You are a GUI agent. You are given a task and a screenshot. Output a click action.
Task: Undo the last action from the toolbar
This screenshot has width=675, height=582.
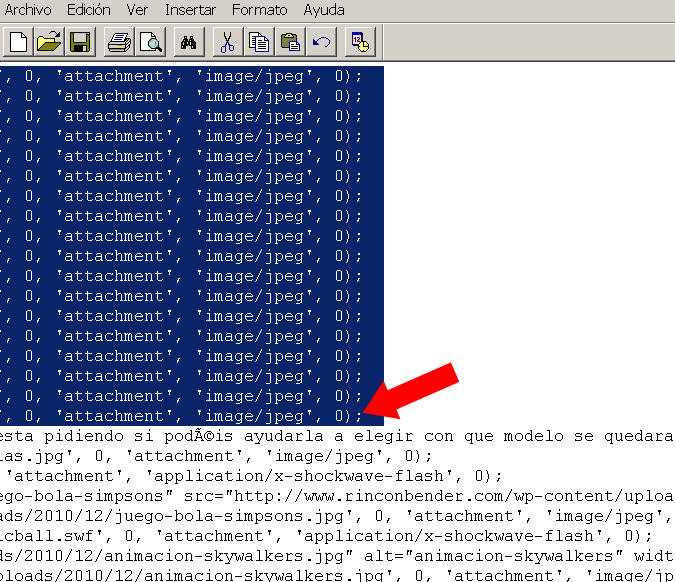click(x=320, y=42)
